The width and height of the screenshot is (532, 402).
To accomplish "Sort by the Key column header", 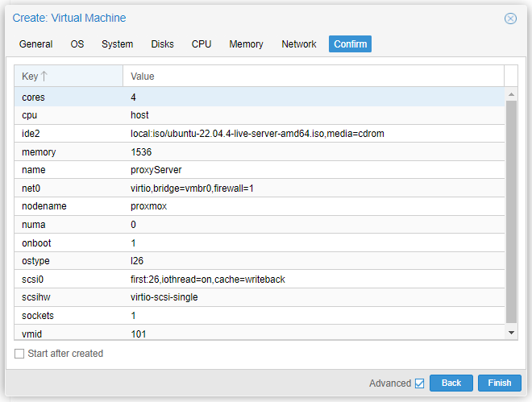I will (69, 77).
